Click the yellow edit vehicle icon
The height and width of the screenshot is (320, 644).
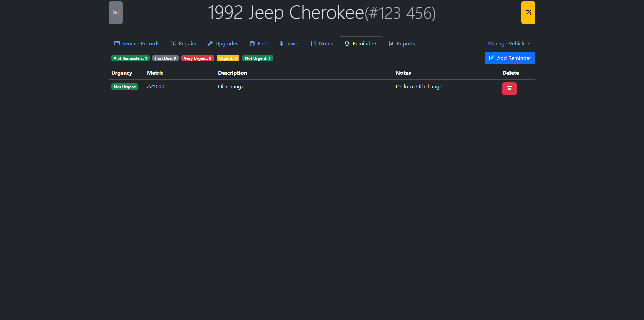click(528, 13)
